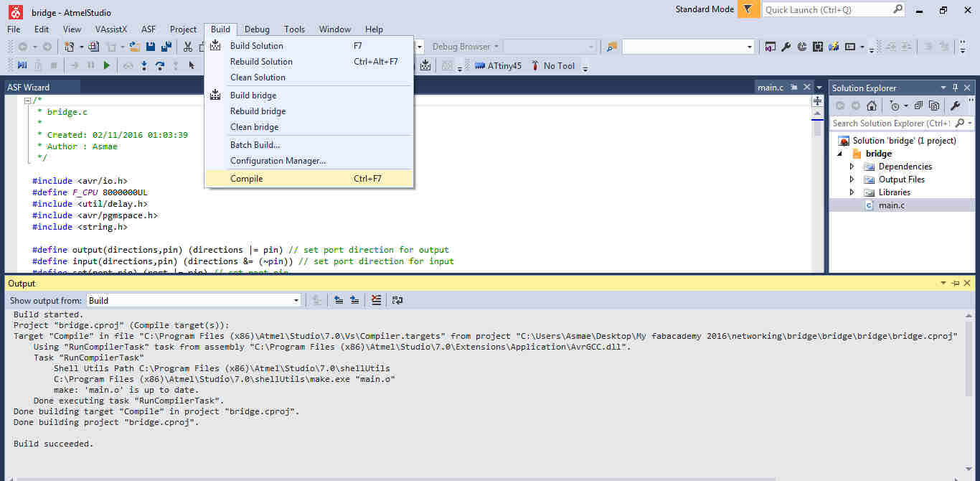Pin the Solution Explorer panel

[955, 88]
